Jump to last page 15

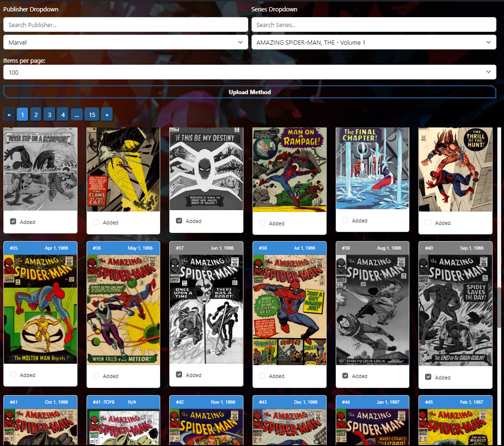point(92,115)
